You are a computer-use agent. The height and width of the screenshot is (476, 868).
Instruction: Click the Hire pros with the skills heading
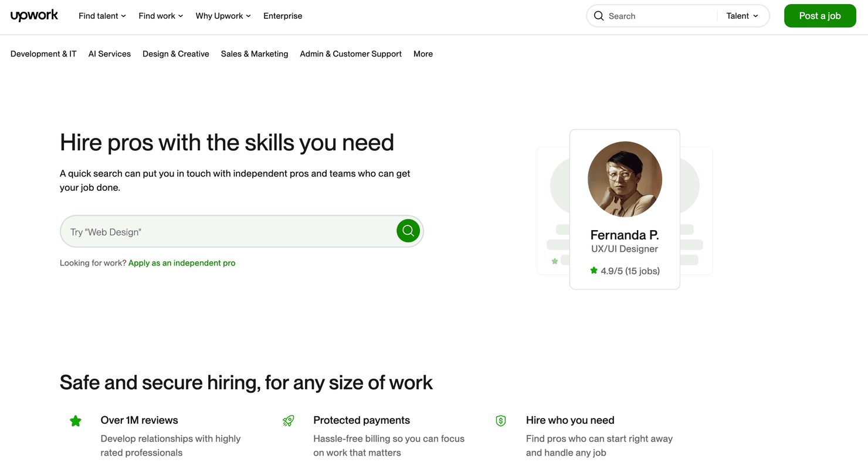(227, 143)
